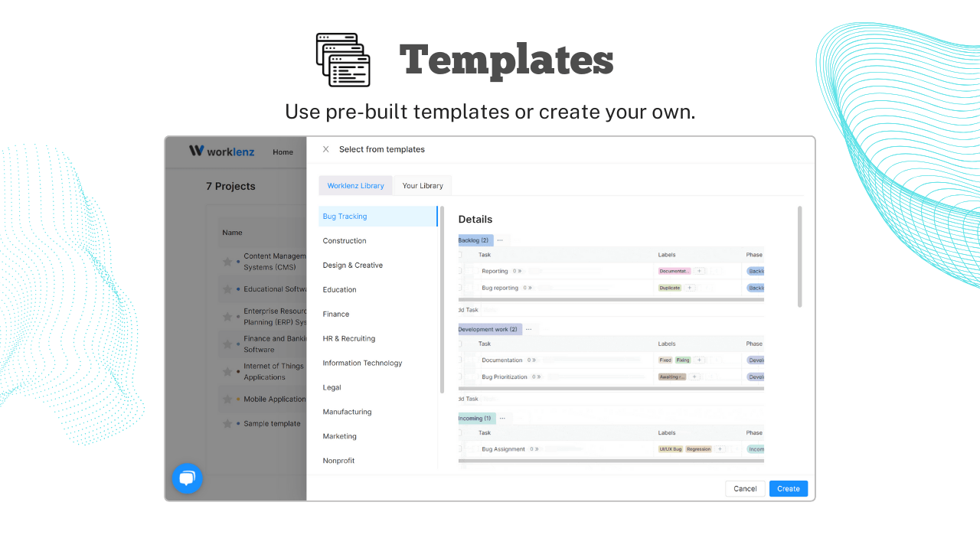Click the Cancel button

click(745, 488)
